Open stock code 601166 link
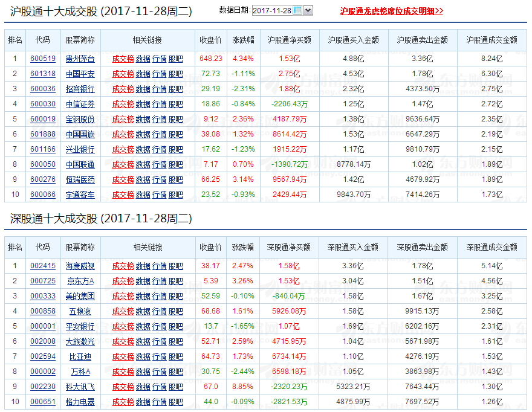The height and width of the screenshot is (412, 532). [x=43, y=149]
